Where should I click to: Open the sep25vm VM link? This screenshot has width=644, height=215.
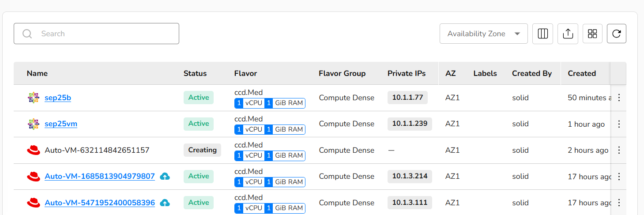point(61,124)
